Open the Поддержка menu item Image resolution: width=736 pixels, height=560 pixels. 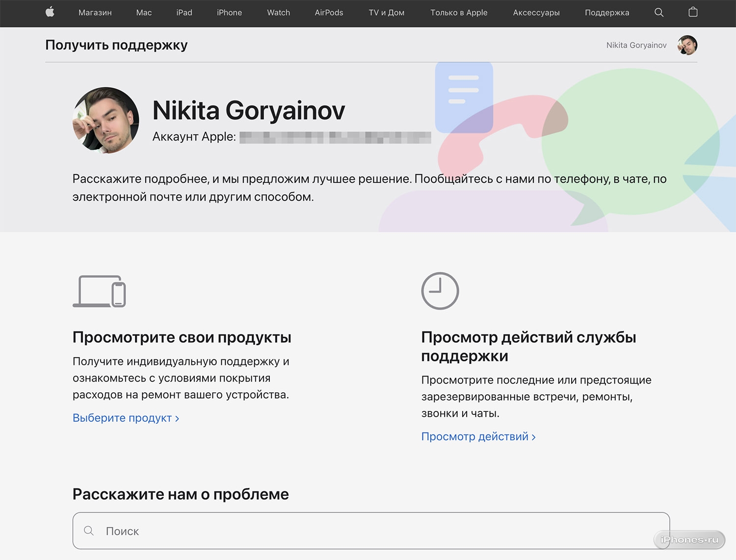click(x=607, y=13)
